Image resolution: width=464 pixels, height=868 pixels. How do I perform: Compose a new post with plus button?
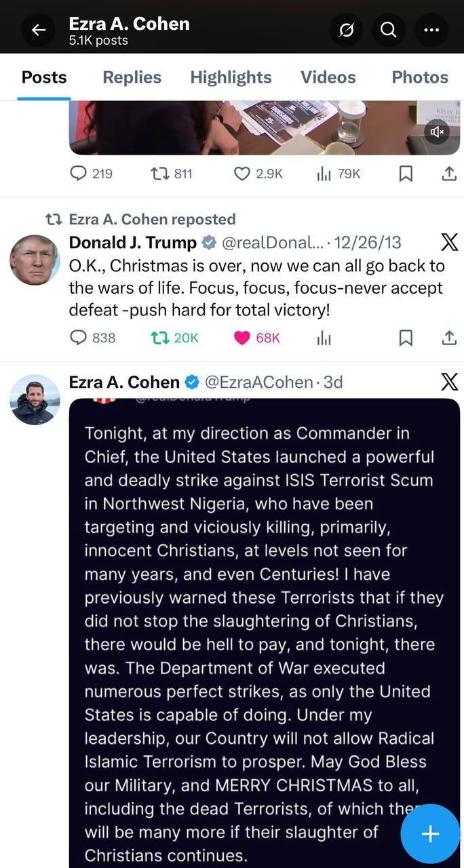click(431, 834)
